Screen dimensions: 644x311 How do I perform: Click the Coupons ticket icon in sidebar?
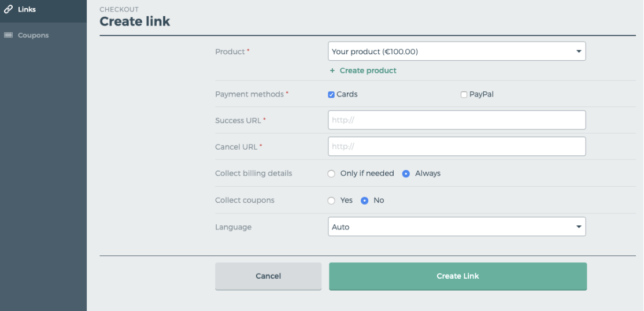[9, 35]
